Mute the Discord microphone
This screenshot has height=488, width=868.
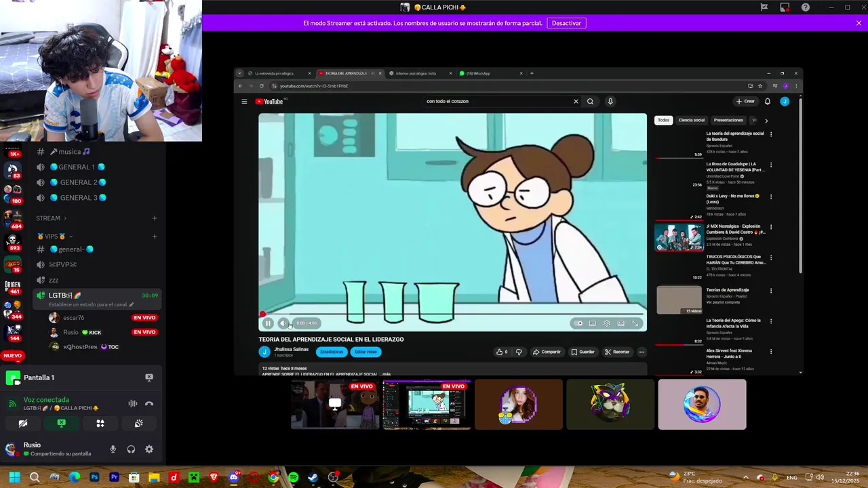[113, 449]
